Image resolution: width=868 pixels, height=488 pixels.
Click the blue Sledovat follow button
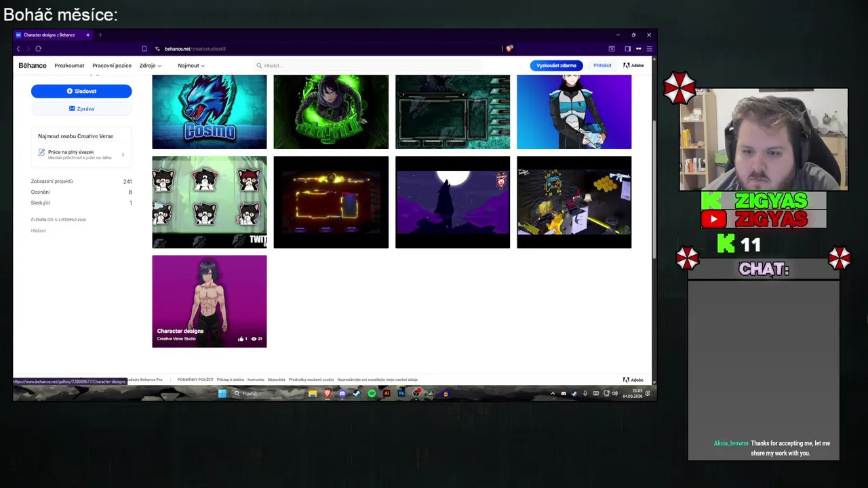tap(81, 91)
